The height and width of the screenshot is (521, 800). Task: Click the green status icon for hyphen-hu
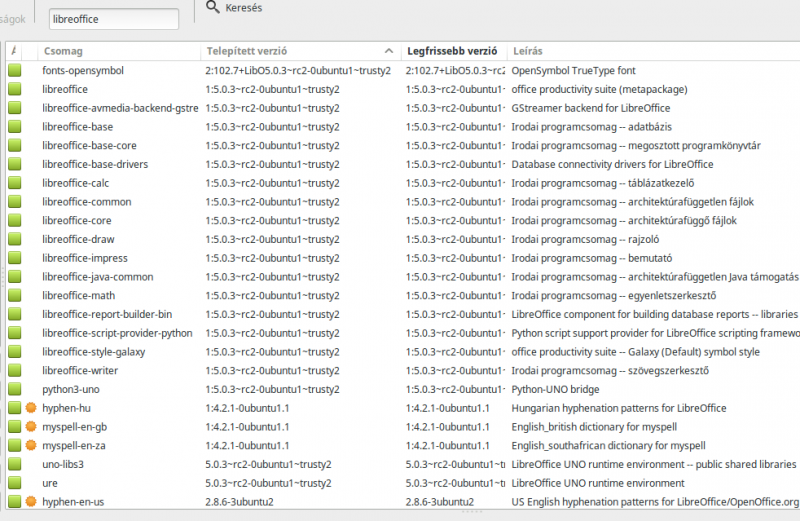tap(15, 408)
